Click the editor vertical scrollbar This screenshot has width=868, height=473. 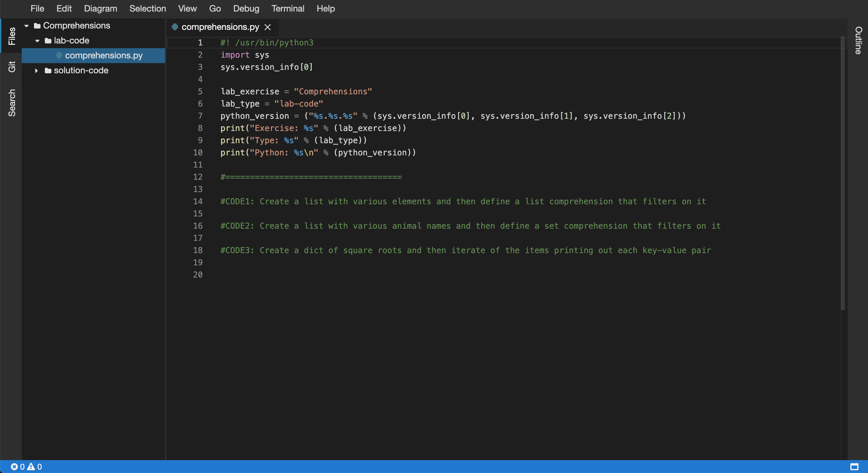click(843, 173)
